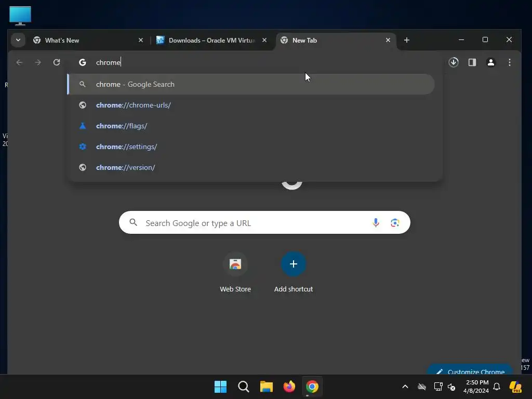Screen dimensions: 532x399
Task: Toggle the side panel icon
Action: [472, 62]
